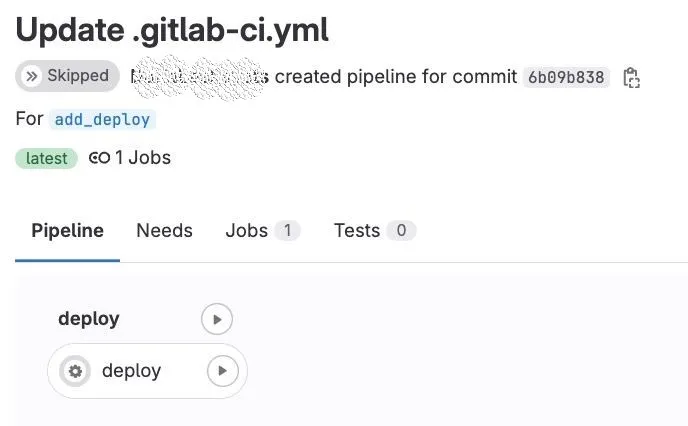Click the deploy stage heading
Image resolution: width=688 pixels, height=426 pixels.
click(x=89, y=319)
